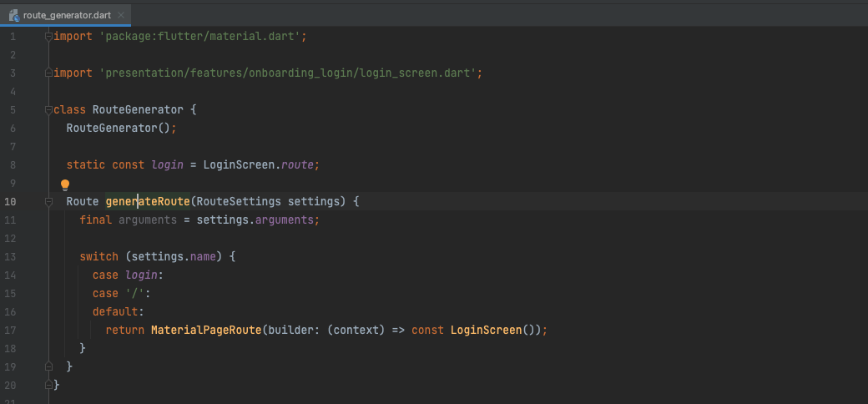Collapse the imports fold marker on line 1
Viewport: 868px width, 404px height.
pos(48,37)
